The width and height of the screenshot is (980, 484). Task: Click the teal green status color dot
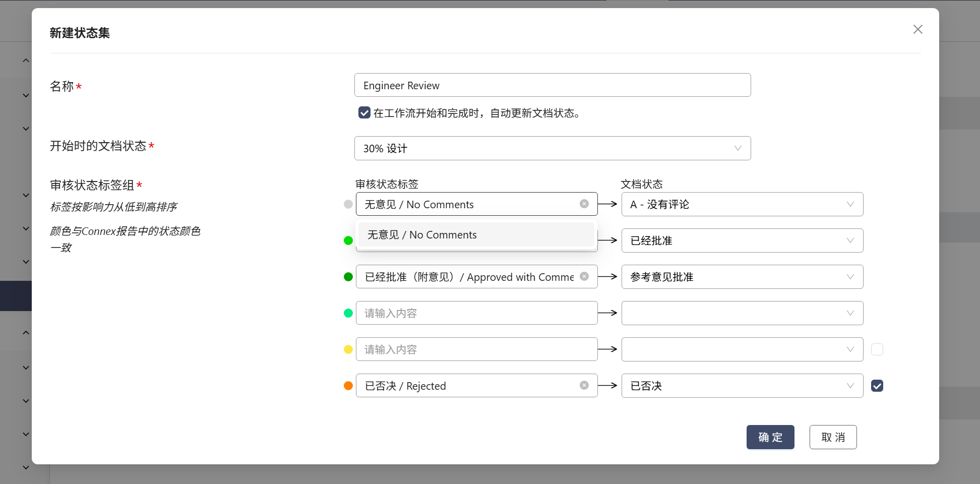pos(348,313)
